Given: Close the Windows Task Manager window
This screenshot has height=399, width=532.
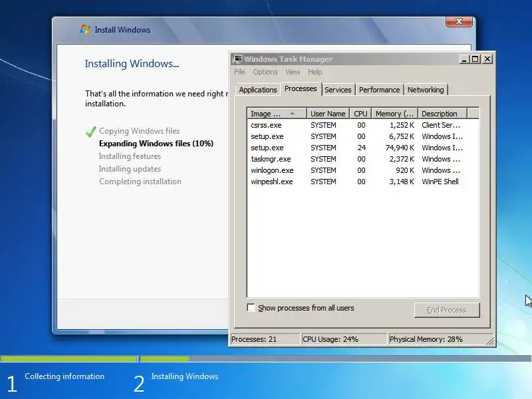Looking at the screenshot, I should pos(487,59).
